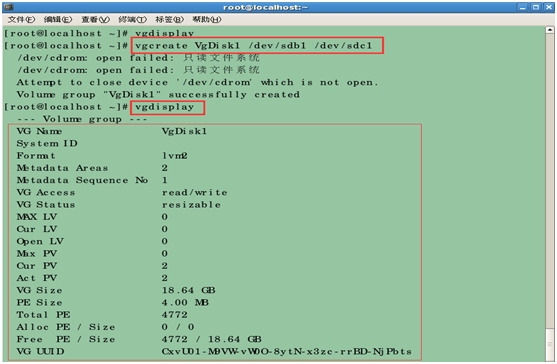Click the first vgdisplay command line

[x=99, y=34]
